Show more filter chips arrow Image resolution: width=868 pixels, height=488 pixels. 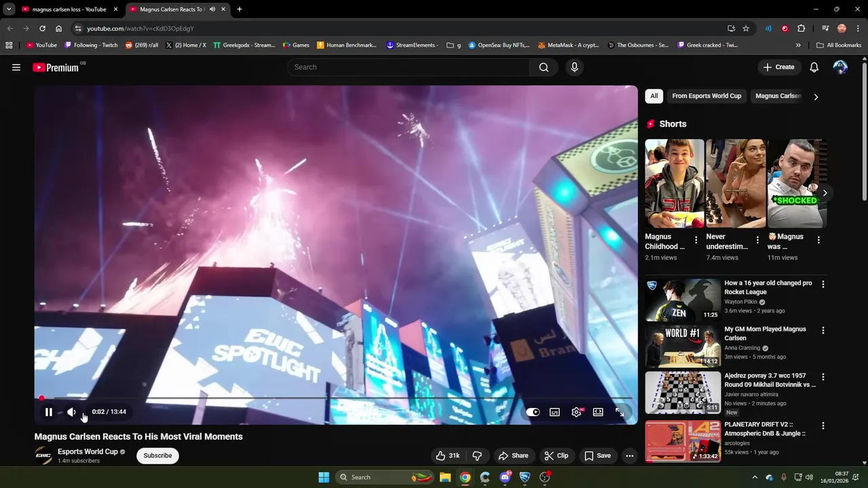pos(816,97)
